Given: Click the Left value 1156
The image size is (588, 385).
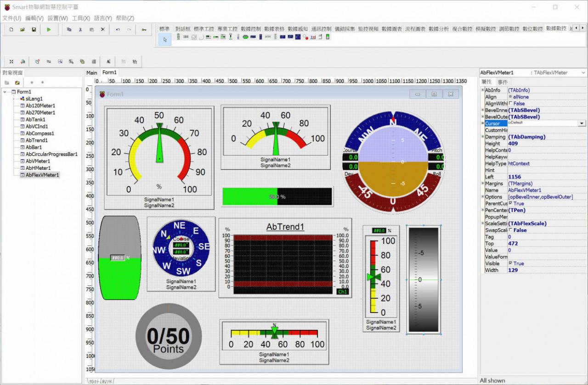Looking at the screenshot, I should (547, 177).
